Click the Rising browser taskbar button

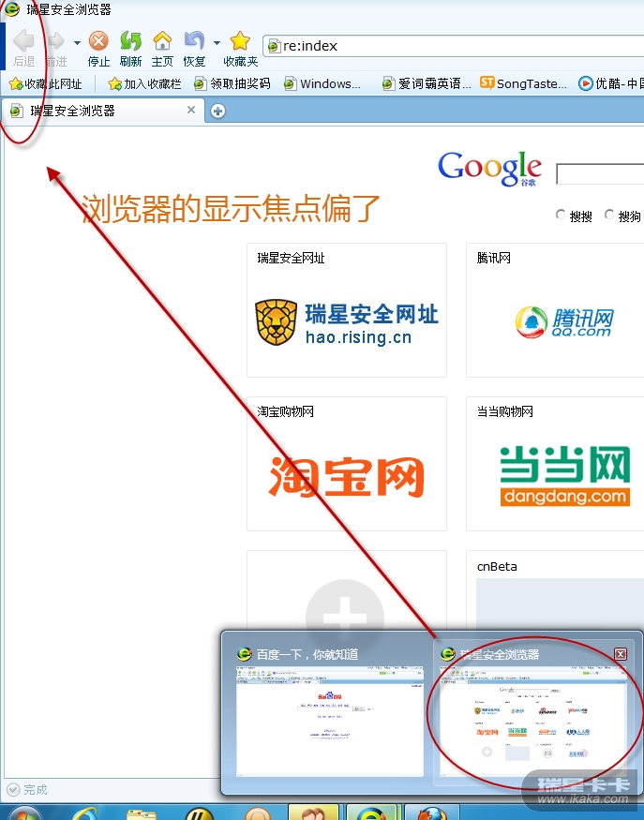click(x=372, y=813)
